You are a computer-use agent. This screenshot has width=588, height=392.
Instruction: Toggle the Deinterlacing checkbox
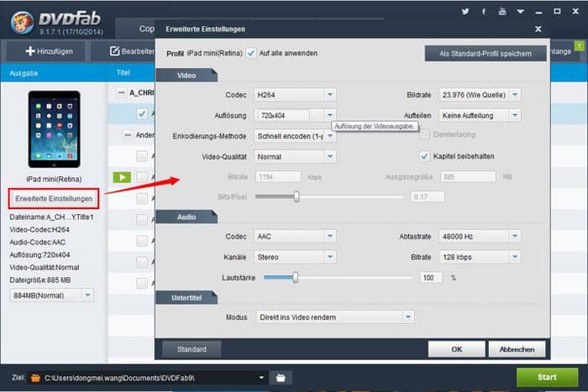click(x=424, y=134)
